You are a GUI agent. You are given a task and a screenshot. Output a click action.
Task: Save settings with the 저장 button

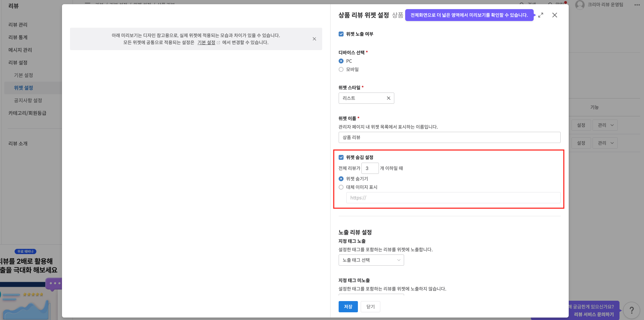pyautogui.click(x=348, y=306)
